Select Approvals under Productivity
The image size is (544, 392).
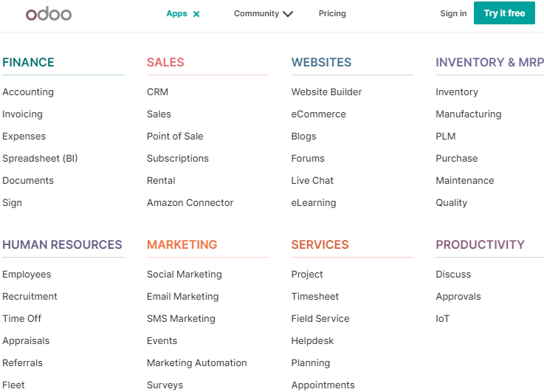pos(458,297)
